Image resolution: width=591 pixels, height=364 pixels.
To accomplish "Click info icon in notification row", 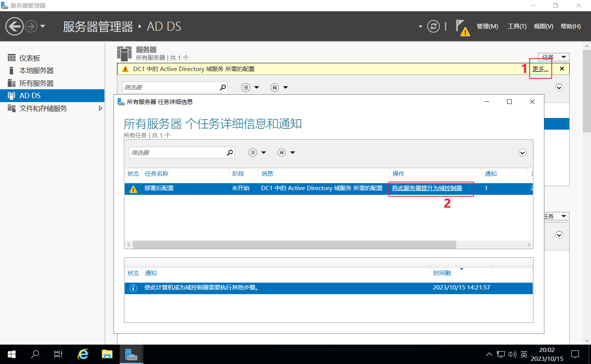I will (x=133, y=288).
